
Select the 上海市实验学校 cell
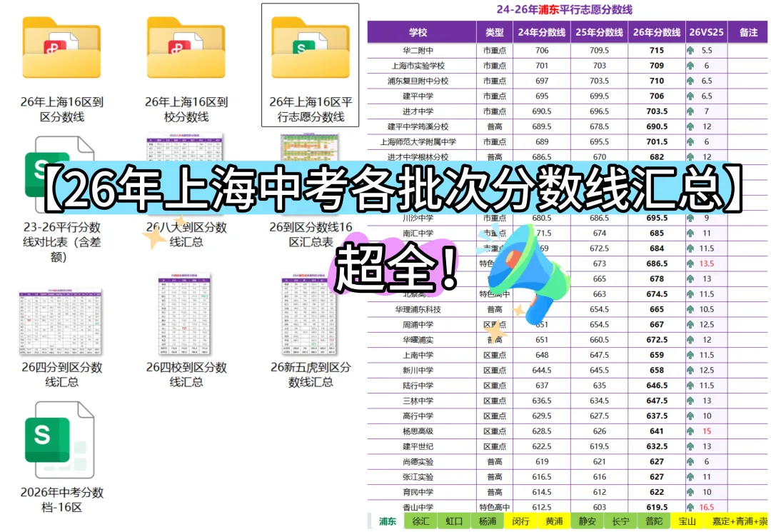tap(421, 66)
